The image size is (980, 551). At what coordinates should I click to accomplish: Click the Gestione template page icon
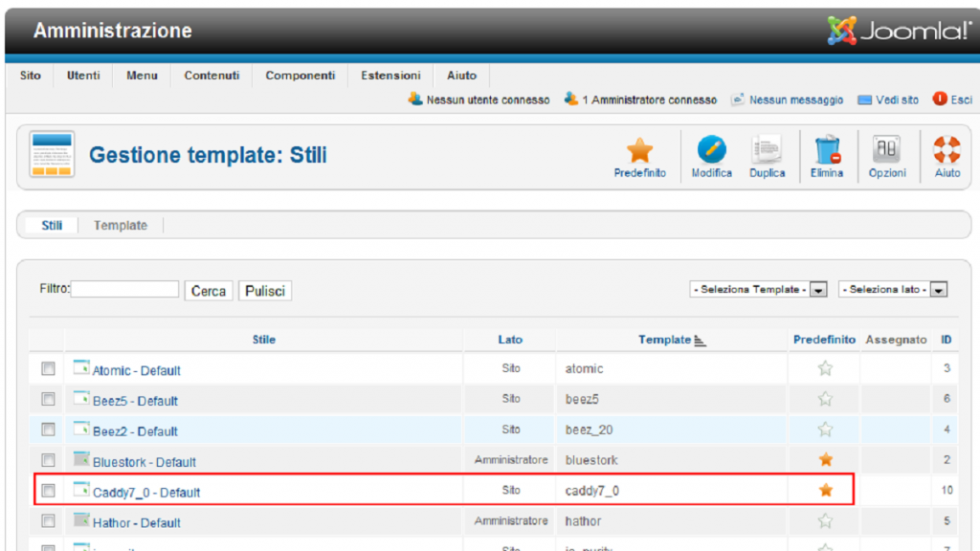(52, 154)
